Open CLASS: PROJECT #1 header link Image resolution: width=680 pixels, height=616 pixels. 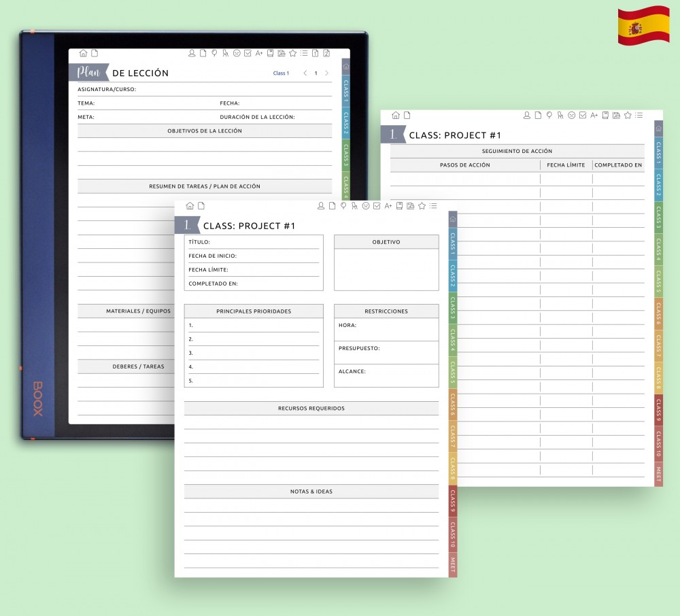coord(252,224)
